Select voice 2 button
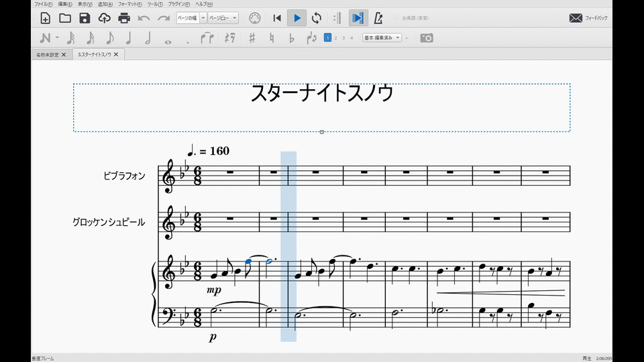The width and height of the screenshot is (644, 362). click(x=335, y=38)
